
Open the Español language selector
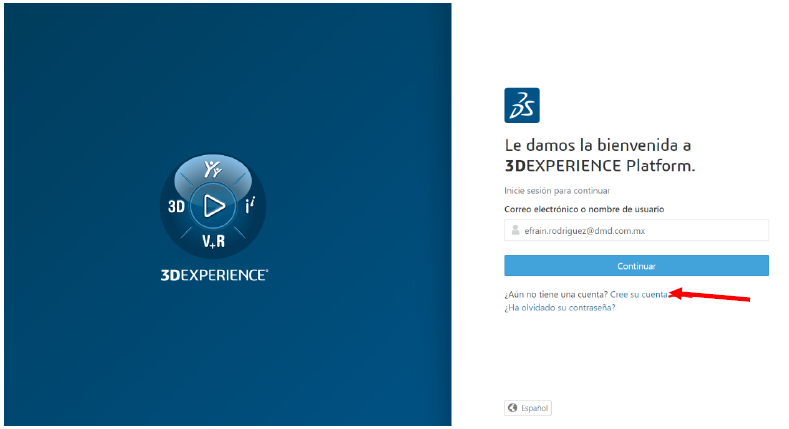528,408
